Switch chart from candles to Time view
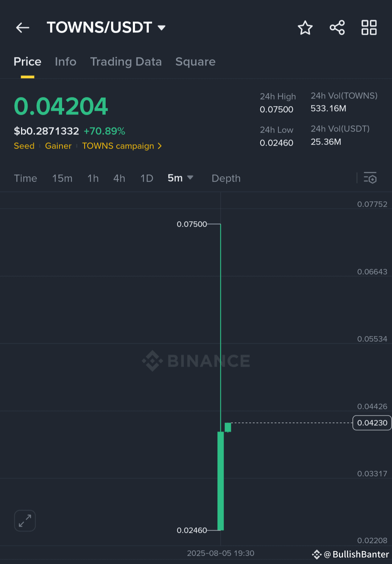 (x=25, y=178)
